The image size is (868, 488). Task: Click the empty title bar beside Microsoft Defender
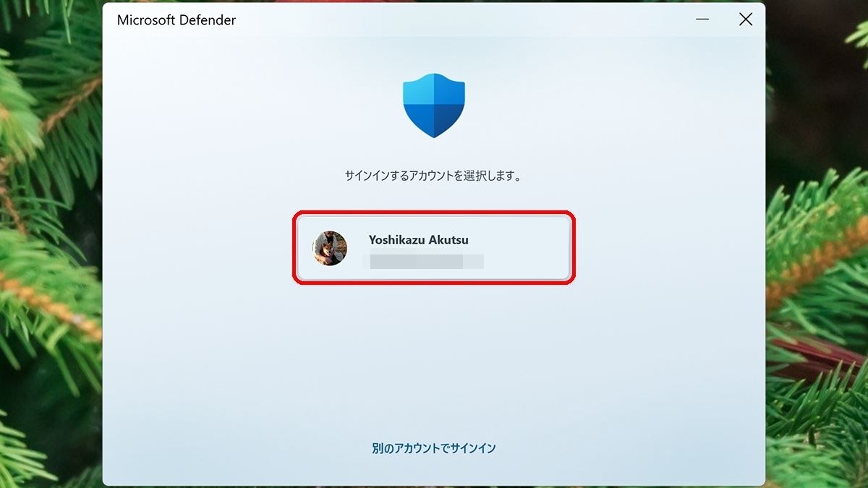[x=463, y=20]
